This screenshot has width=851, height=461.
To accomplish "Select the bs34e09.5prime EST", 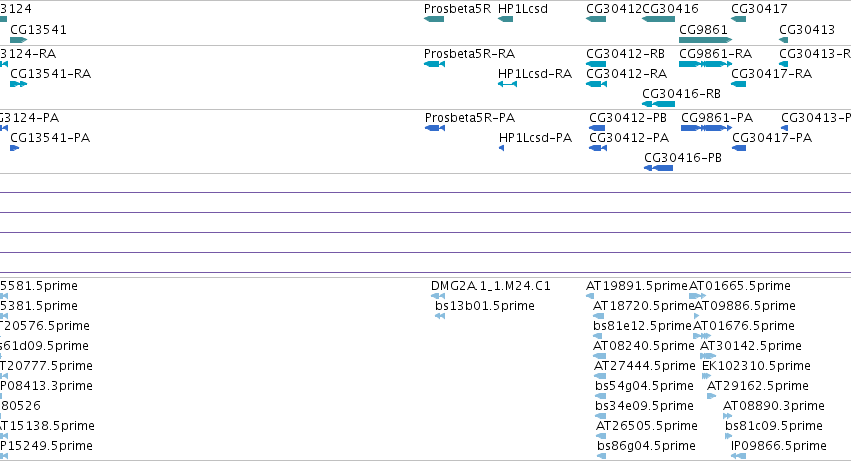I will point(600,416).
